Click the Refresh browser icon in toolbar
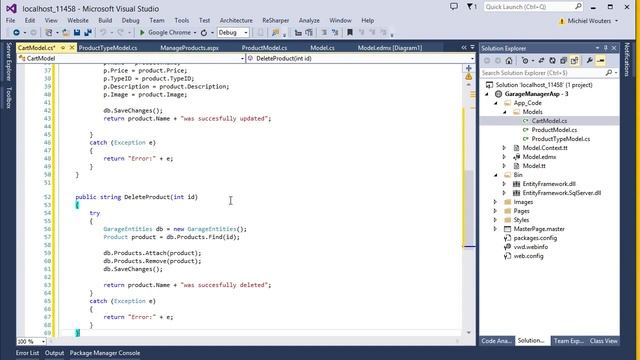Image resolution: width=640 pixels, height=360 pixels. tap(204, 32)
